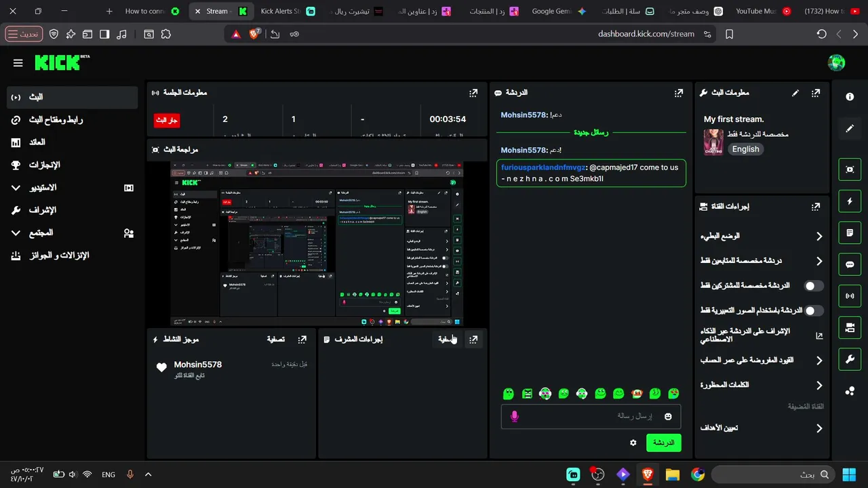Pop out the channel actions panel

[816, 207]
